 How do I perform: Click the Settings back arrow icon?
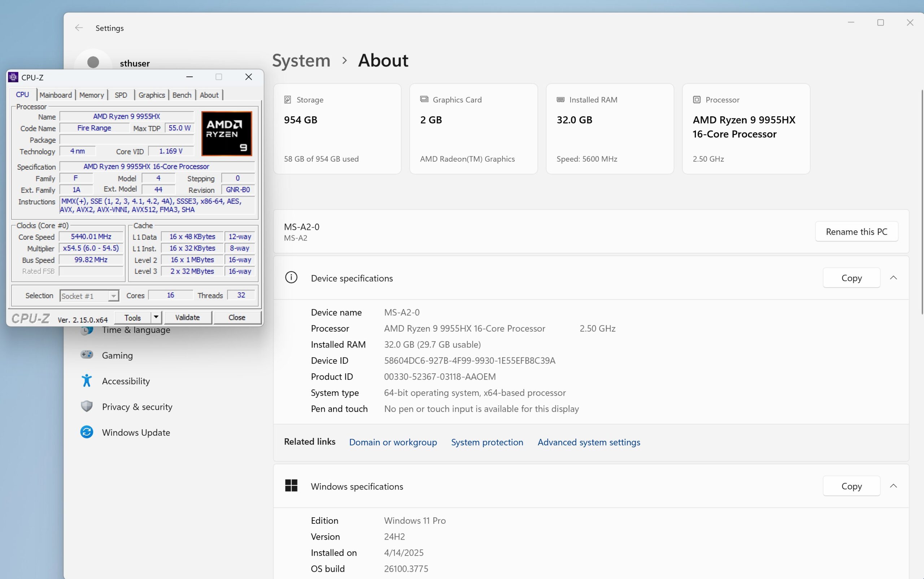point(79,28)
